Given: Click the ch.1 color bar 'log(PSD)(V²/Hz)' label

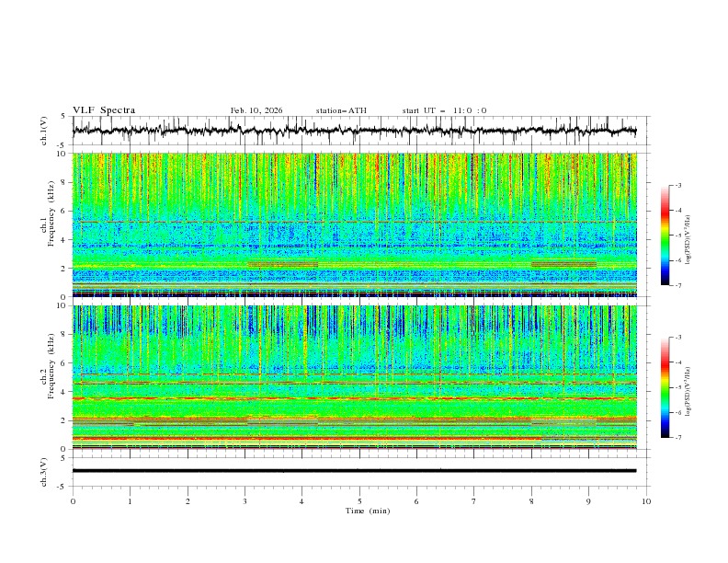Looking at the screenshot, I should (x=688, y=240).
